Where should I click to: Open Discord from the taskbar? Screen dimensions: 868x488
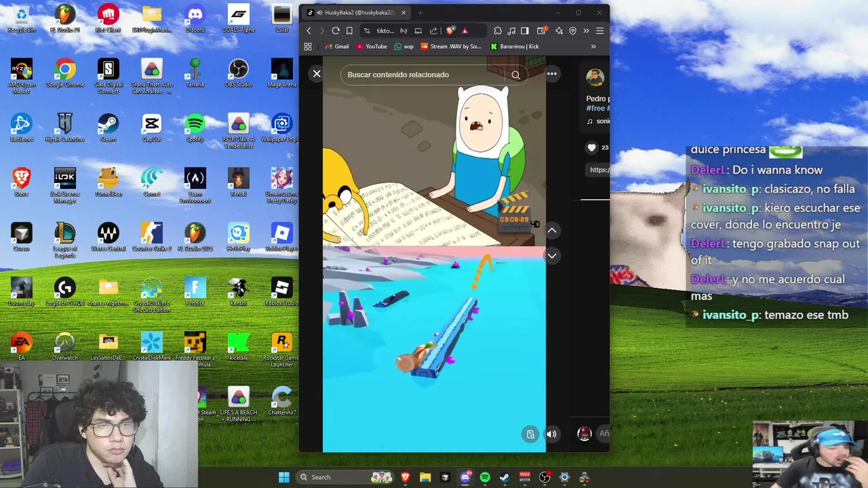point(465,477)
